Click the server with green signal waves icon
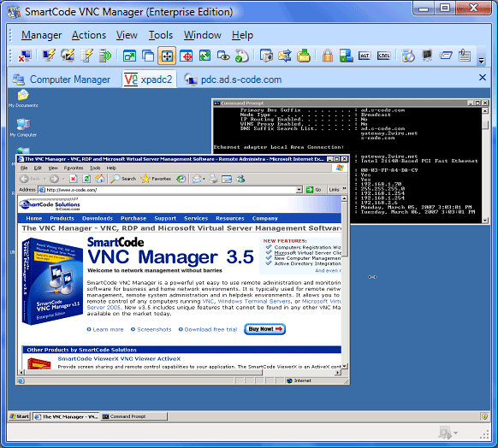The width and height of the screenshot is (498, 448). click(105, 56)
